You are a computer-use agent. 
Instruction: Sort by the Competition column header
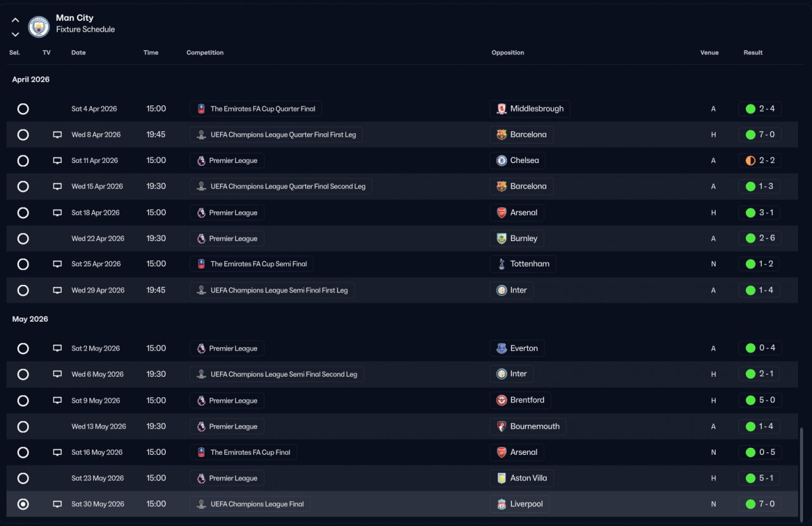205,53
